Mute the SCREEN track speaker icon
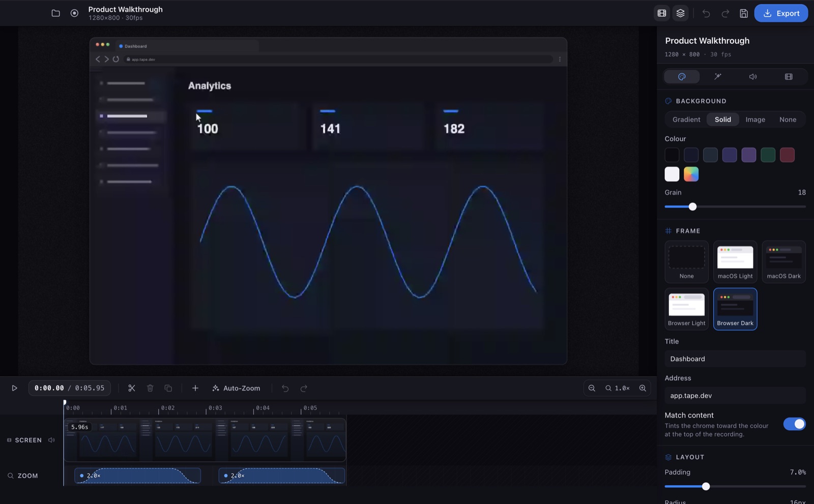 coord(51,440)
